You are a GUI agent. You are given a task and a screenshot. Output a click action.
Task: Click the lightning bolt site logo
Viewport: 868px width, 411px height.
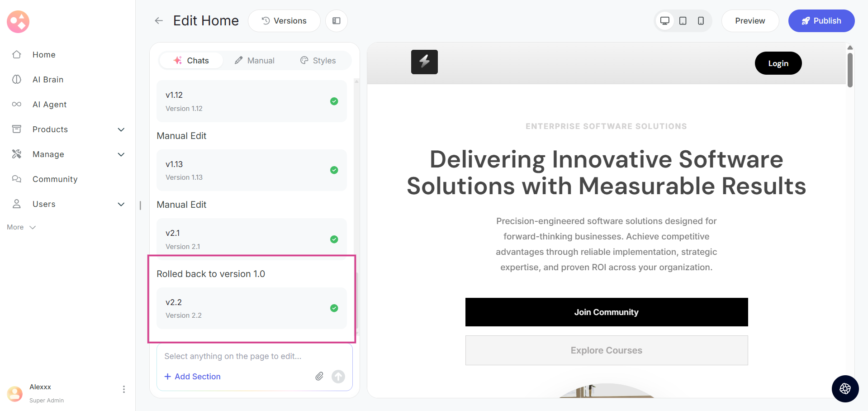424,62
